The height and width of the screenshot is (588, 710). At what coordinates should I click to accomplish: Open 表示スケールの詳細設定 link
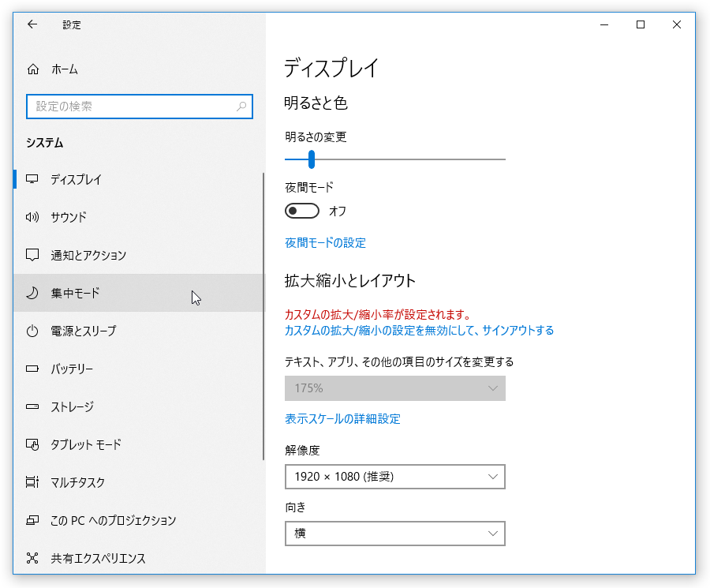point(343,418)
